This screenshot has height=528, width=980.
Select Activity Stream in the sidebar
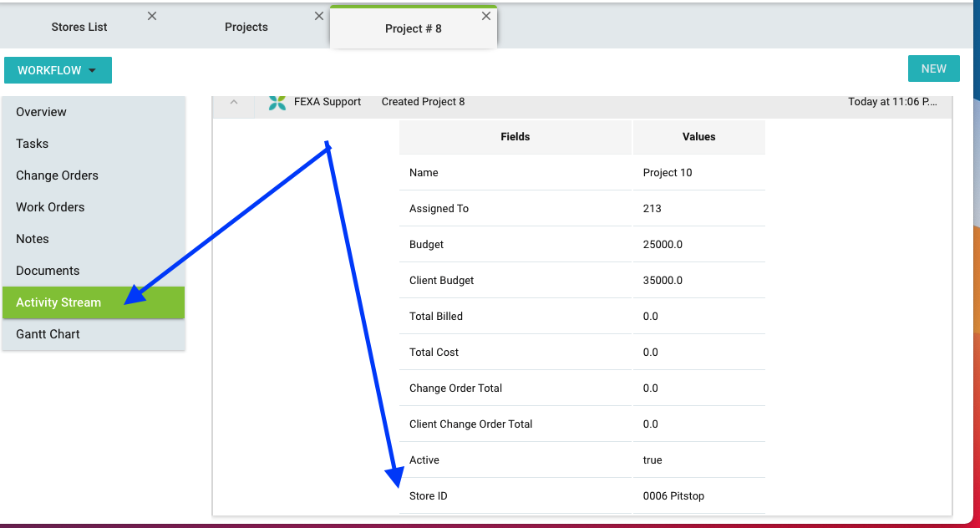[x=58, y=302]
